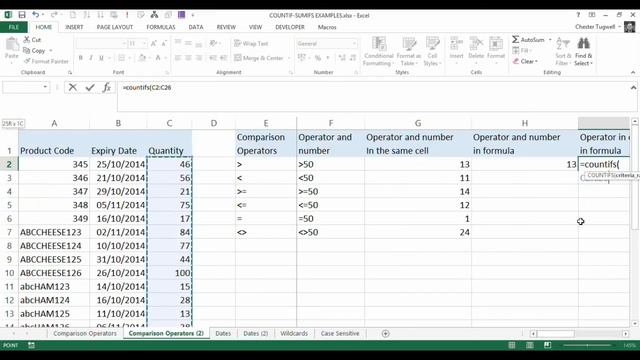Open the Dates (2) sheet tab
Image resolution: width=640 pixels, height=360 pixels.
pyautogui.click(x=256, y=333)
